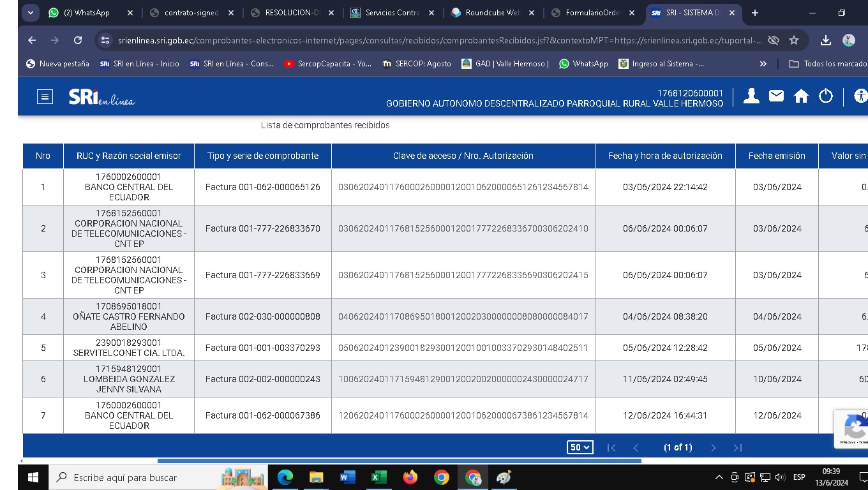Open the tab search dropdown arrow
Image resolution: width=868 pixels, height=490 pixels.
pos(31,13)
